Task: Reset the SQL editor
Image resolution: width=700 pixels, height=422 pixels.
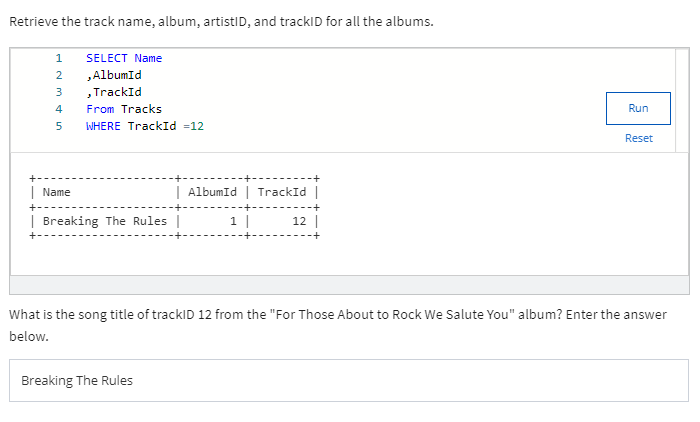Action: pyautogui.click(x=638, y=138)
